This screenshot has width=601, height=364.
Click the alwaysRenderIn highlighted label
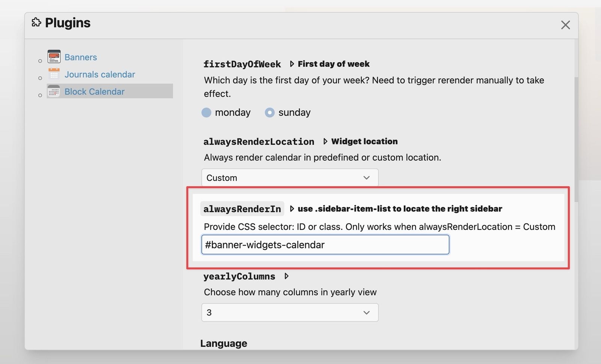click(x=242, y=209)
